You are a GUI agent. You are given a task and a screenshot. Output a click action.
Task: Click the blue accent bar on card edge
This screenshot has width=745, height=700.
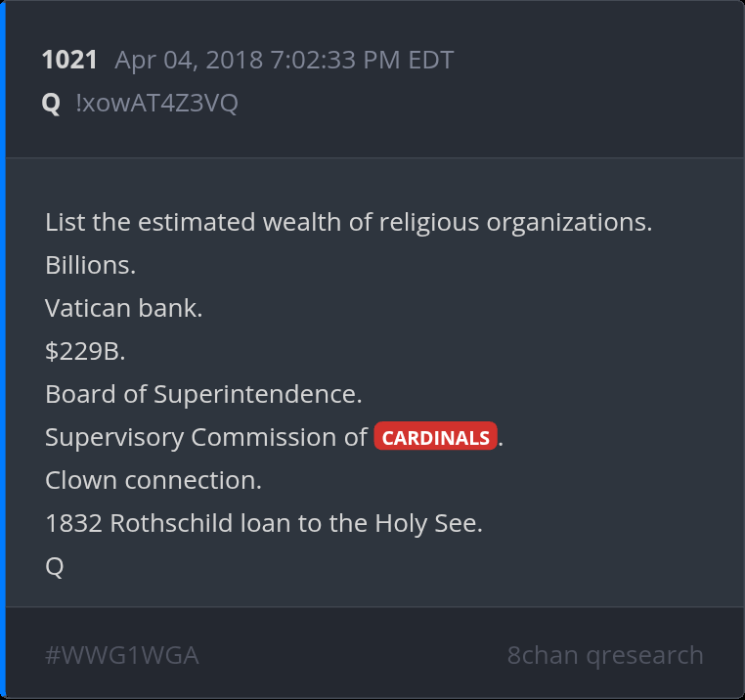click(3, 350)
